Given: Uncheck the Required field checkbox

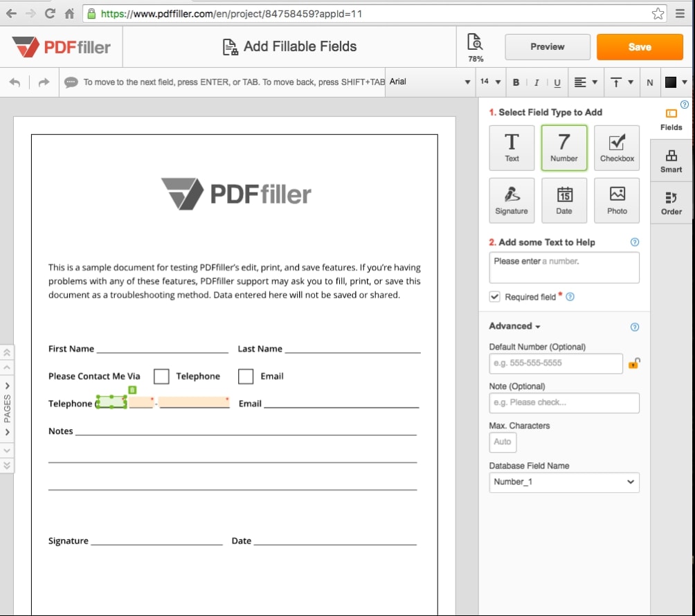Looking at the screenshot, I should [494, 297].
